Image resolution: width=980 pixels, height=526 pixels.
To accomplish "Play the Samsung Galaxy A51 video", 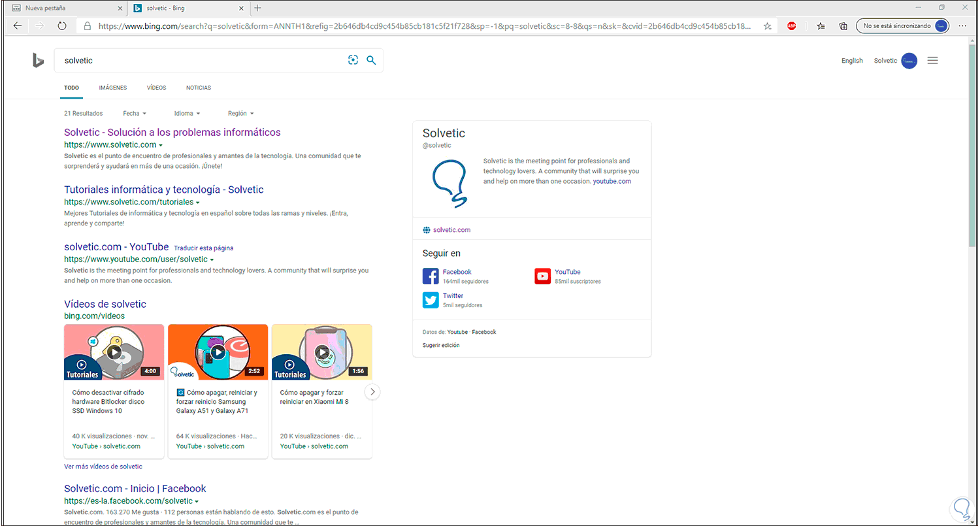I will pos(218,352).
